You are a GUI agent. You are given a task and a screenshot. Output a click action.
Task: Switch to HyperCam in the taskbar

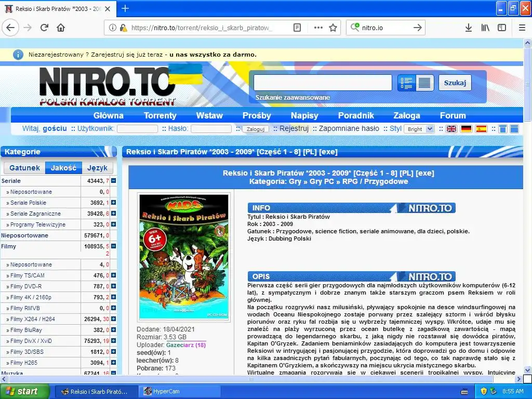click(x=180, y=391)
